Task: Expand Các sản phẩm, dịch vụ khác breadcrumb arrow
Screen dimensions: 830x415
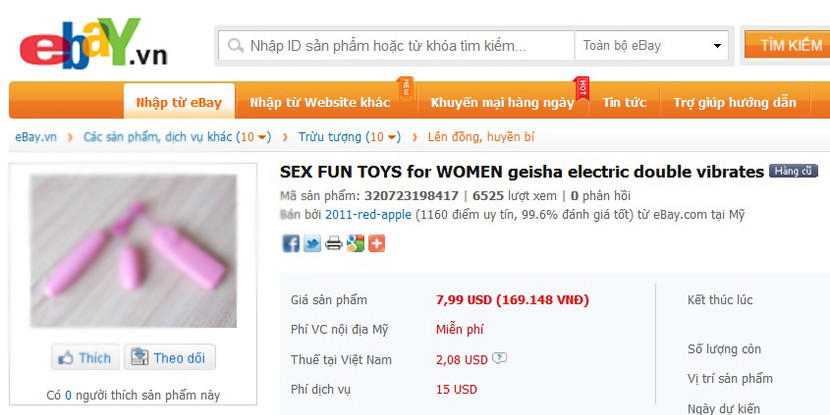Action: coord(263,138)
